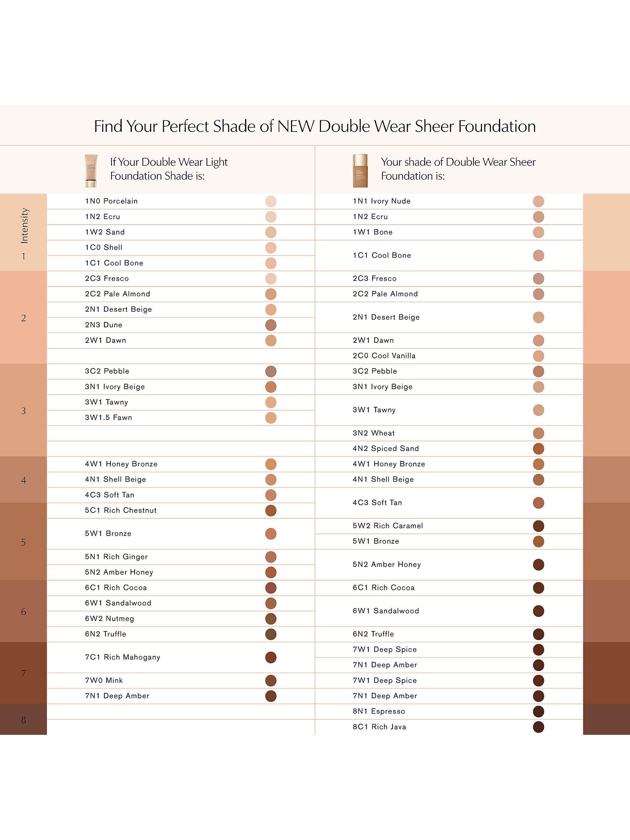
Task: Click the 7W0 Mink shade name
Action: (104, 680)
